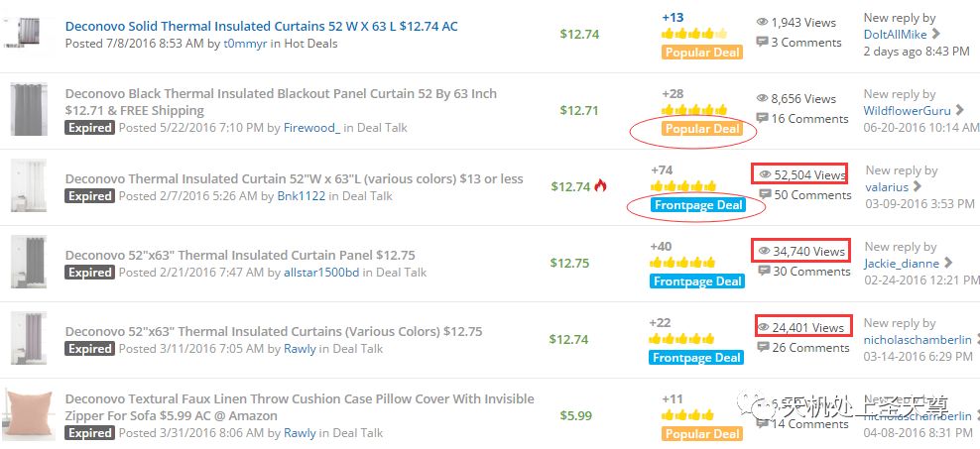Screen dimensions: 980x449
Task: Click the eye icon beside 8,656 Views
Action: tap(762, 98)
